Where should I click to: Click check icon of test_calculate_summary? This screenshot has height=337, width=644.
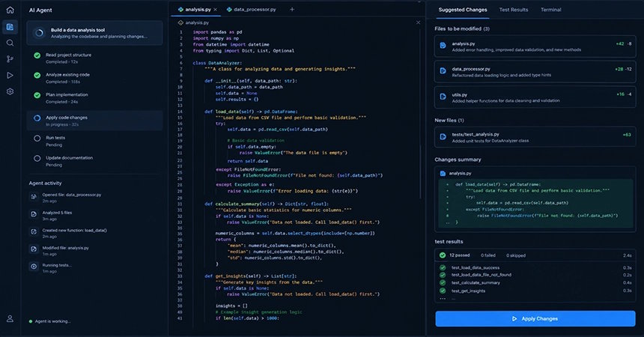click(x=443, y=283)
